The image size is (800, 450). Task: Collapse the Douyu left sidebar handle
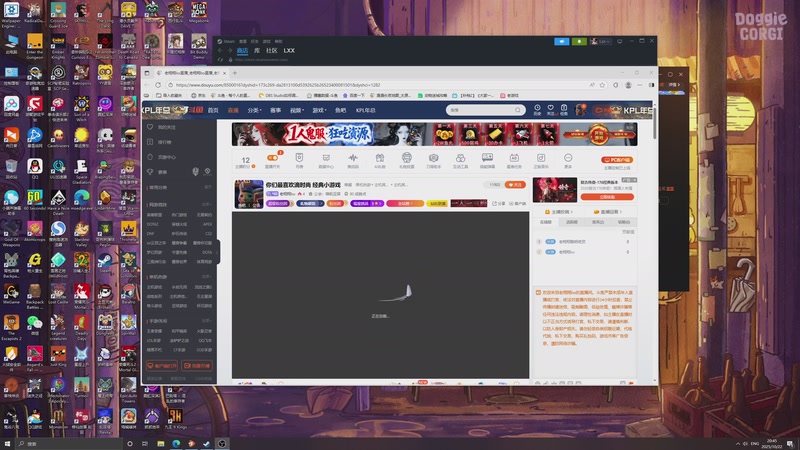[x=218, y=252]
